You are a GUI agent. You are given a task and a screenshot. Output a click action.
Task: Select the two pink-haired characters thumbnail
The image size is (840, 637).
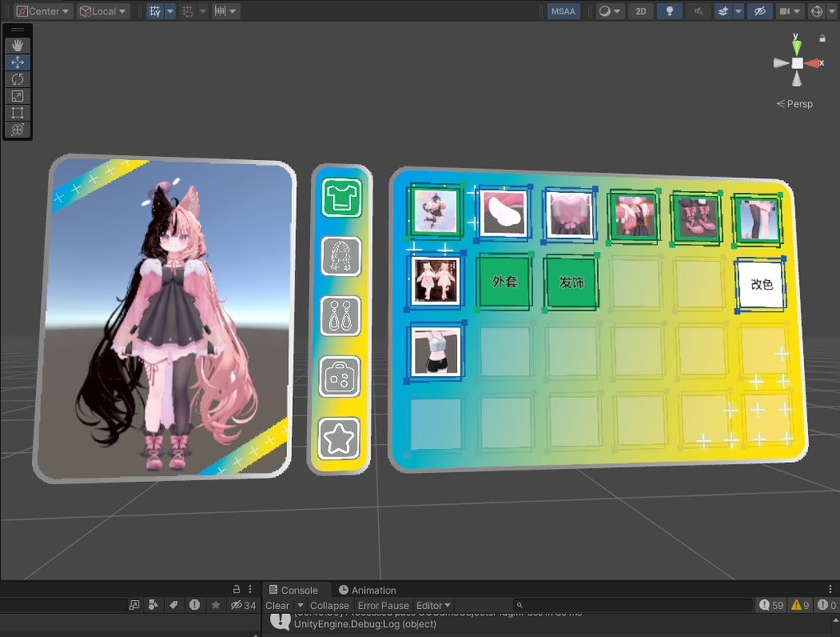[x=436, y=281]
